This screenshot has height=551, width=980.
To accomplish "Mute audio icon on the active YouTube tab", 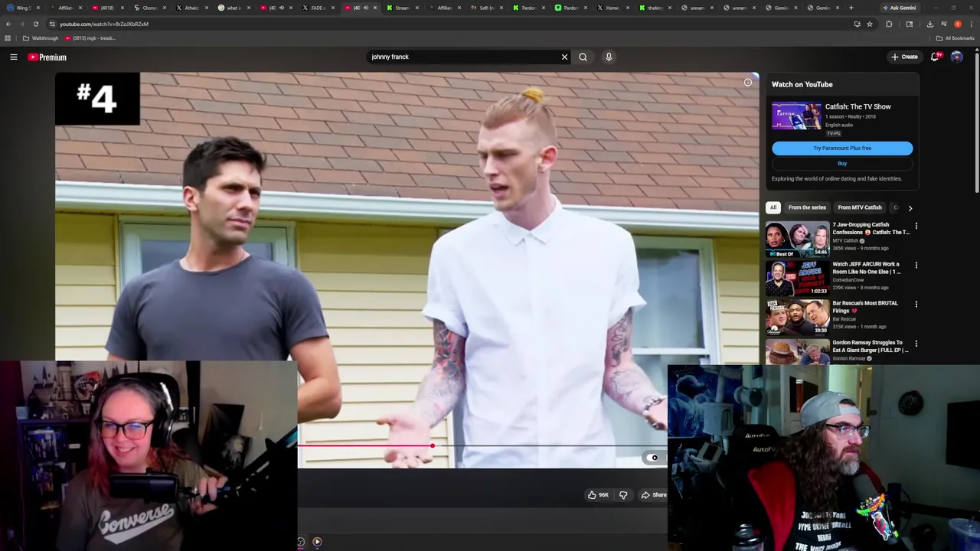I will coord(365,8).
